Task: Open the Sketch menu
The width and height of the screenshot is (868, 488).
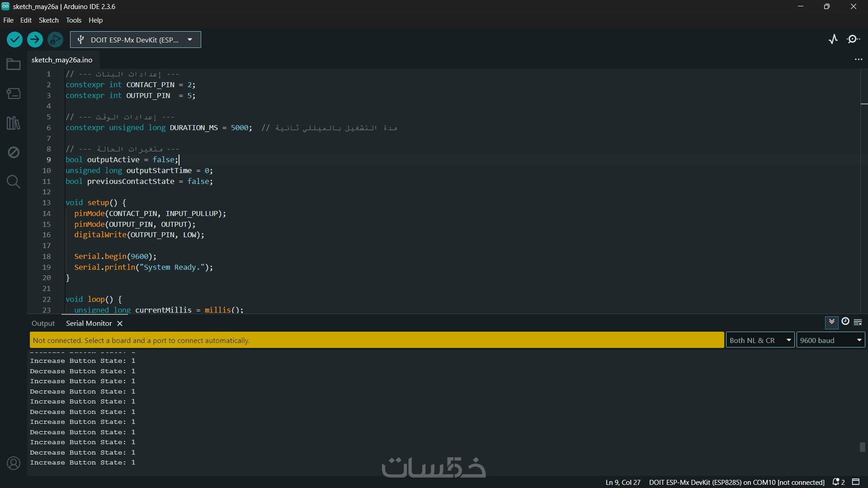Action: pyautogui.click(x=48, y=20)
